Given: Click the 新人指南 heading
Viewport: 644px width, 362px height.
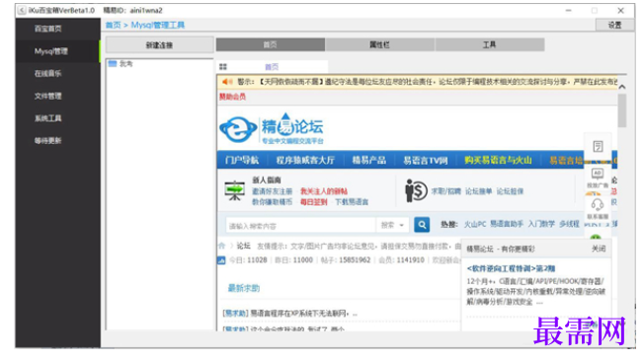Looking at the screenshot, I should pos(266,180).
